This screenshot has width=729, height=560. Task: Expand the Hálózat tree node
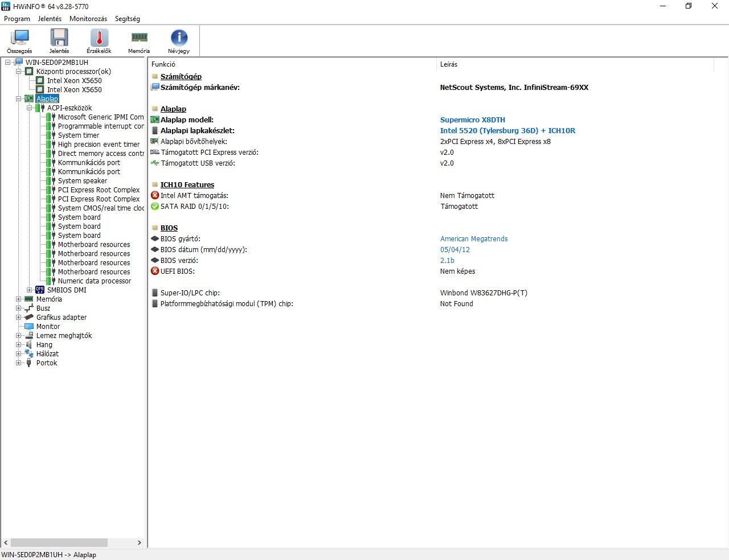[18, 354]
